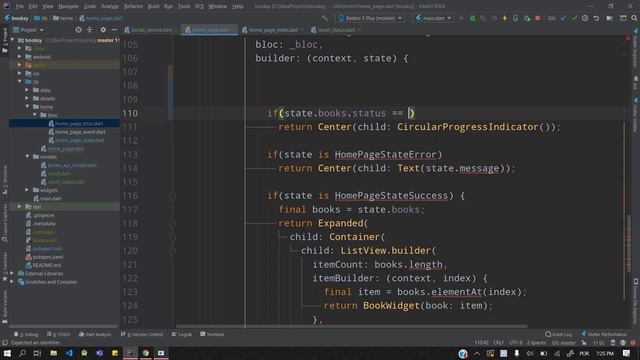Click the collapse all icon in Project panel
This screenshot has height=360, width=640.
point(90,30)
